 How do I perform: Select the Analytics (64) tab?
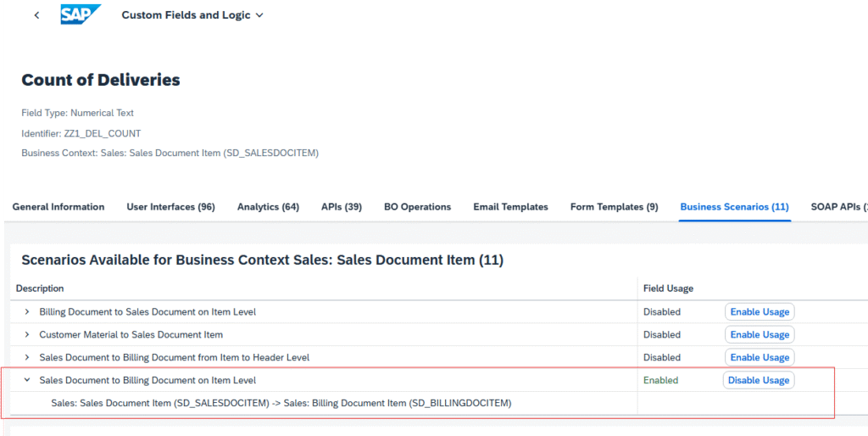click(268, 207)
